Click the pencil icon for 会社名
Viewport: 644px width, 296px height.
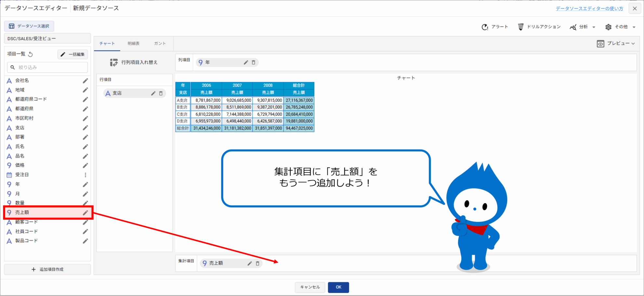[85, 81]
